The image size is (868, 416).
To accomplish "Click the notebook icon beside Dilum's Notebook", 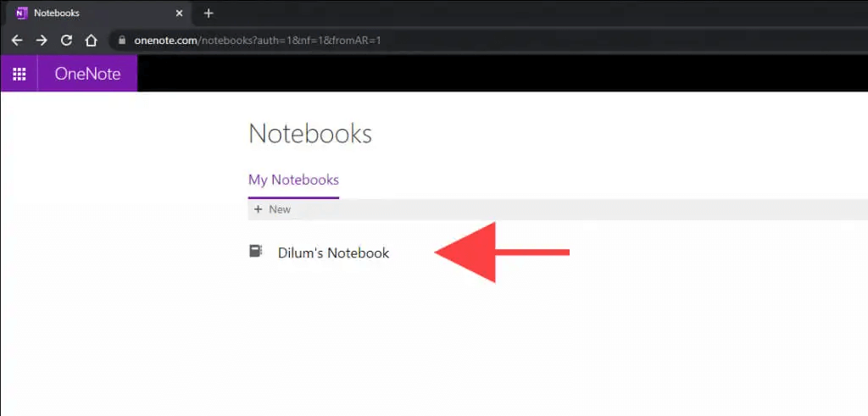I will 255,252.
